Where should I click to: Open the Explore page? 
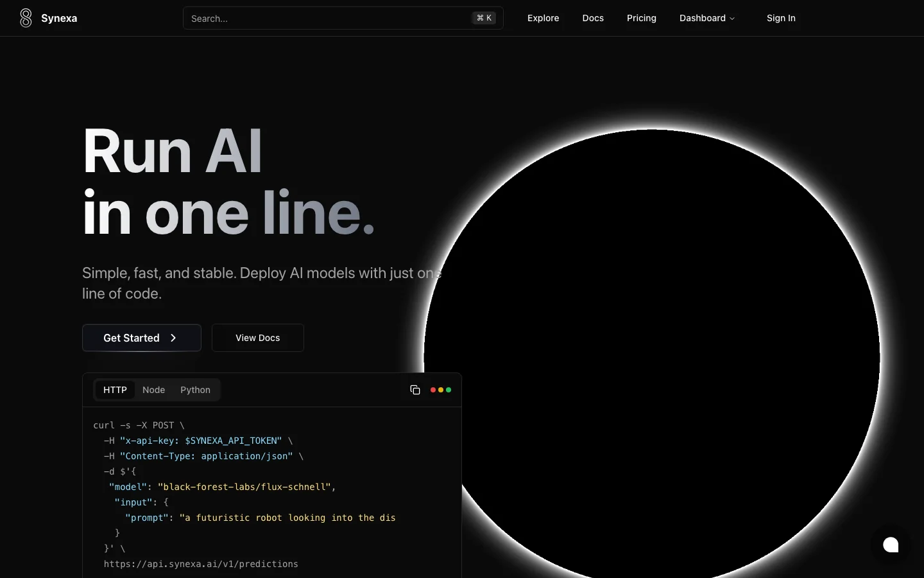543,18
